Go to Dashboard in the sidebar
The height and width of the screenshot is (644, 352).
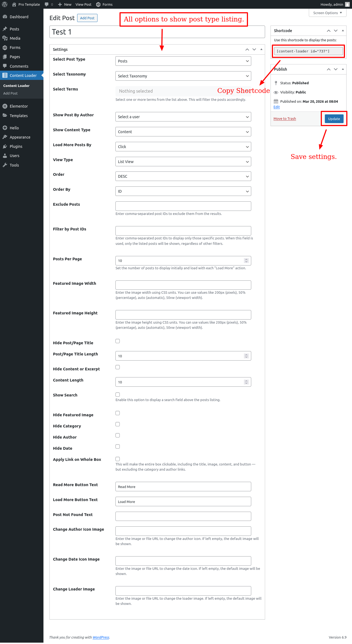click(19, 17)
